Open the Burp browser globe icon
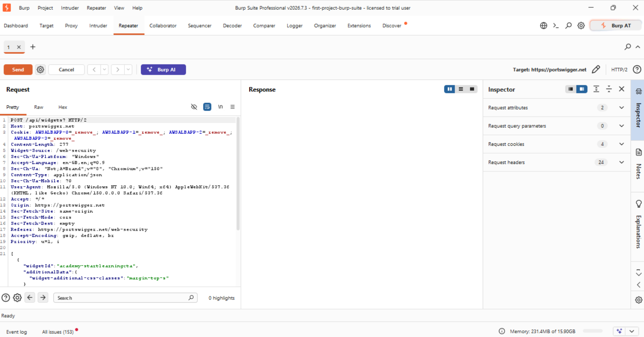This screenshot has height=337, width=644. [x=543, y=26]
